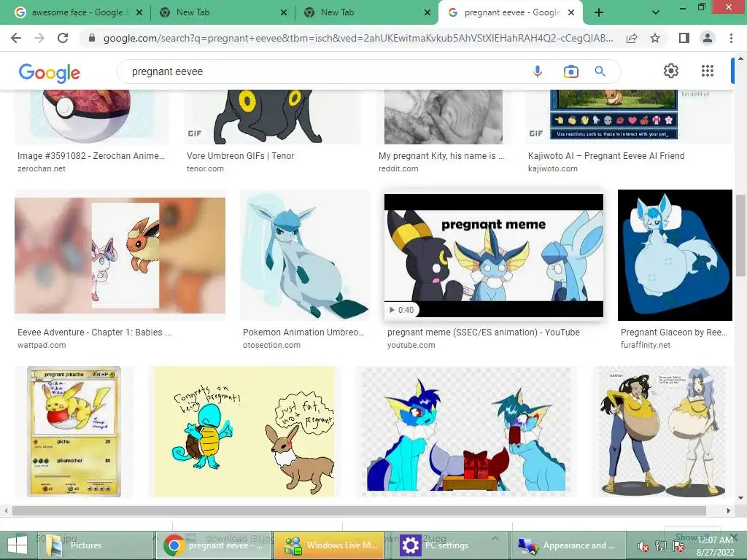Open Pictures folder from taskbar
The width and height of the screenshot is (747, 560).
[96, 545]
